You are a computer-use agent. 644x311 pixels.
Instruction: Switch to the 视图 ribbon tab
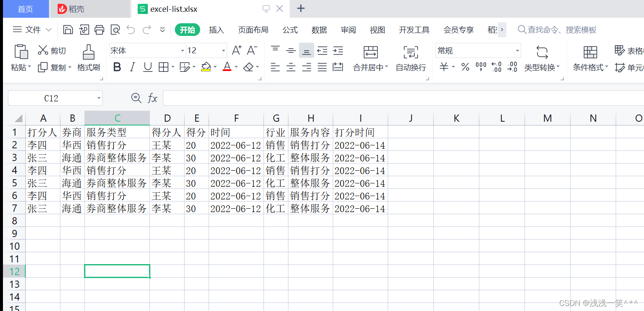click(378, 30)
